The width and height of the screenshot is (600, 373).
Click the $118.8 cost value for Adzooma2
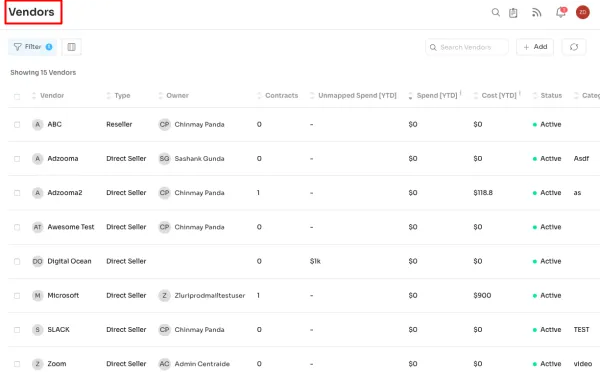[483, 193]
